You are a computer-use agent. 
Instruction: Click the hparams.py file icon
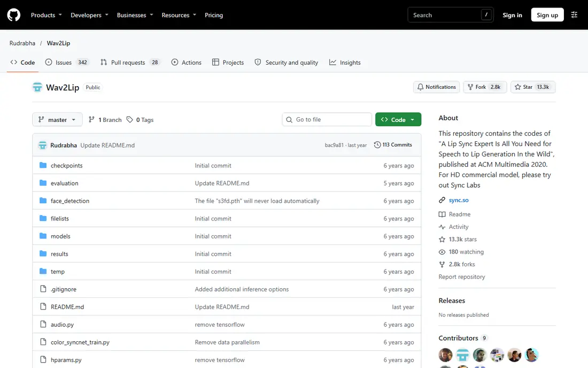click(x=43, y=359)
